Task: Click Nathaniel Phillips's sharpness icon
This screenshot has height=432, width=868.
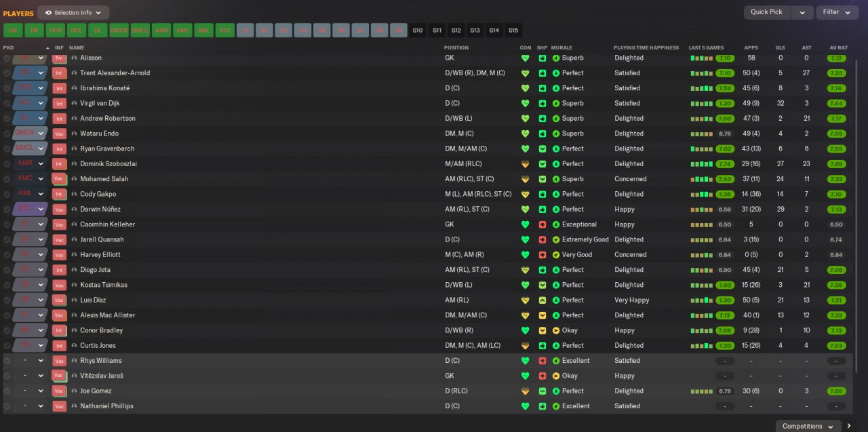Action: (x=542, y=406)
